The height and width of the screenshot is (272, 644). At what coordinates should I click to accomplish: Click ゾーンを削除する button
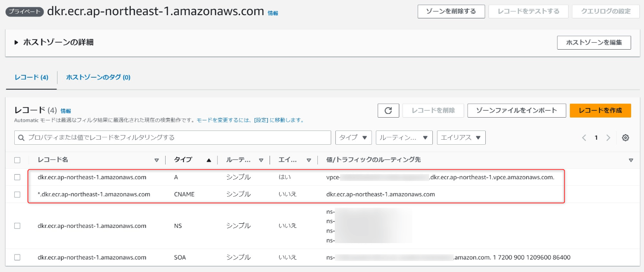[451, 11]
